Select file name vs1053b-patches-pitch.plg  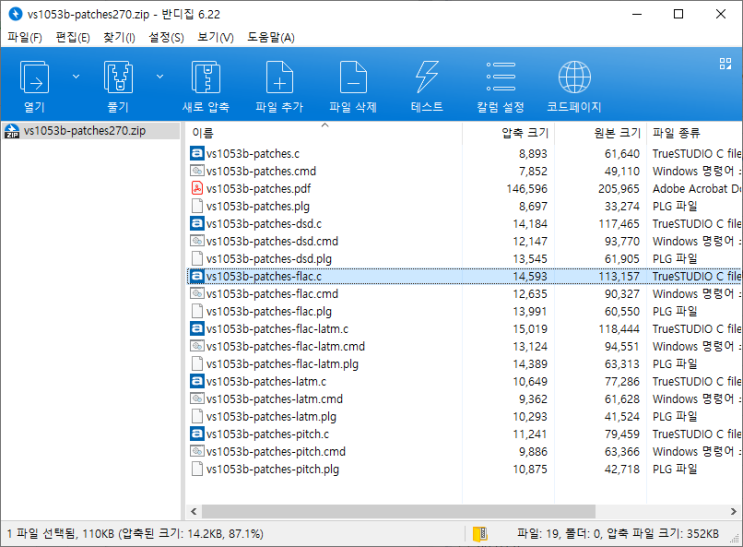pyautogui.click(x=272, y=469)
